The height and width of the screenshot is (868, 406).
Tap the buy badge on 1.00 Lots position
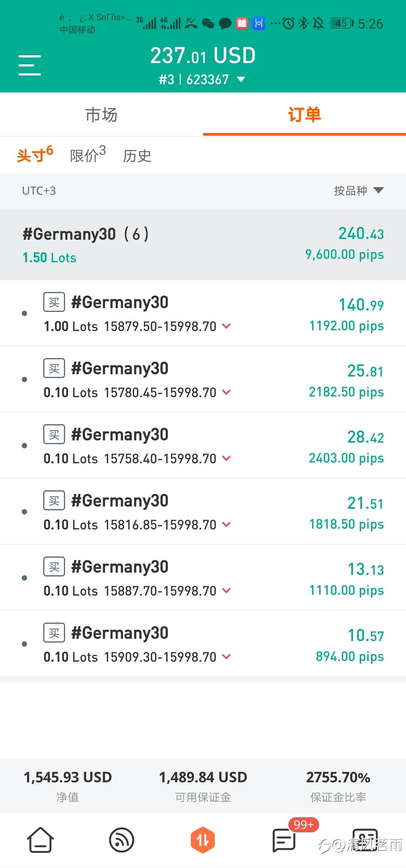pos(54,302)
